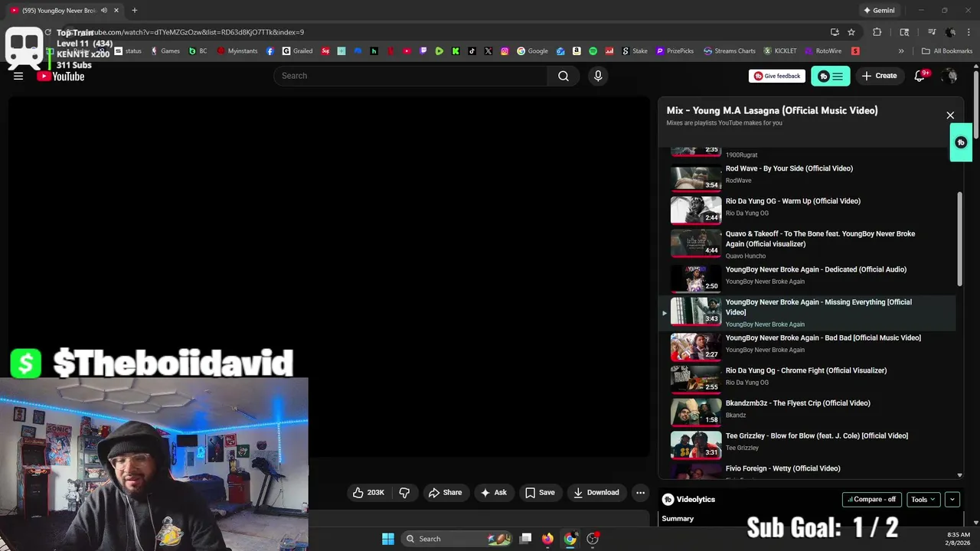Click the search magnifier button
980x551 pixels.
[x=563, y=76]
